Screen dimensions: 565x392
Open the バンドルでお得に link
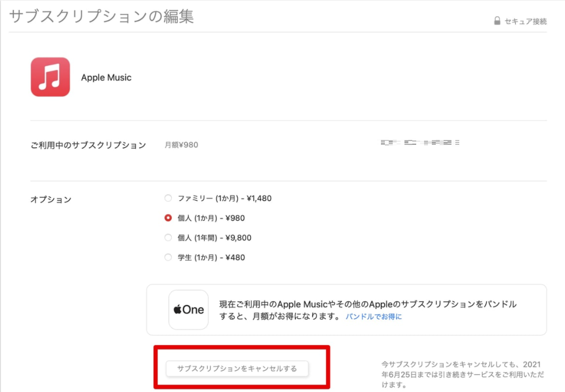coord(374,317)
